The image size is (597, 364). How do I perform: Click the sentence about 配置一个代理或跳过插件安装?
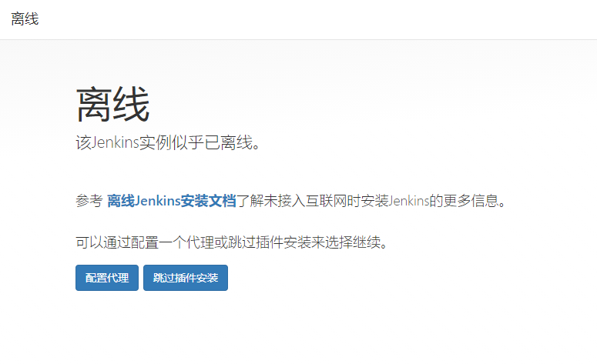point(232,242)
